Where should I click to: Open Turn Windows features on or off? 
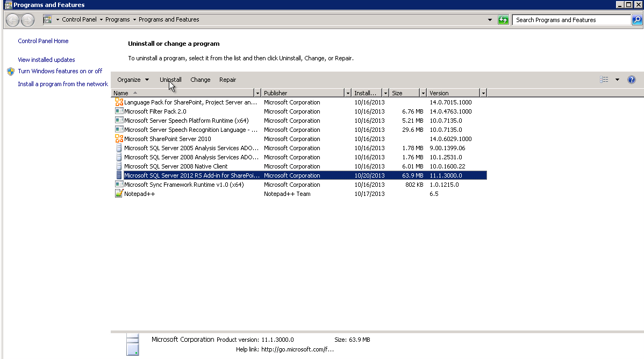(x=60, y=71)
